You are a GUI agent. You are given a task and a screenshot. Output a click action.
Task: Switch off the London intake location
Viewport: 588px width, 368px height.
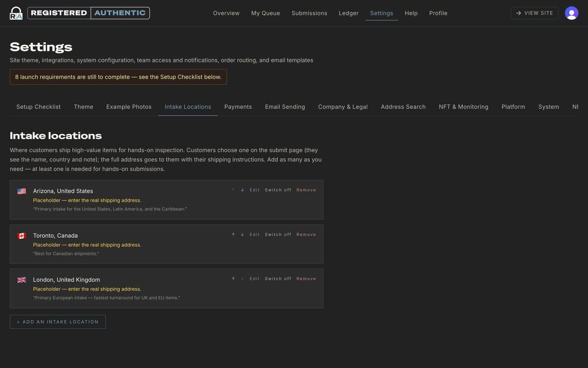(x=278, y=279)
